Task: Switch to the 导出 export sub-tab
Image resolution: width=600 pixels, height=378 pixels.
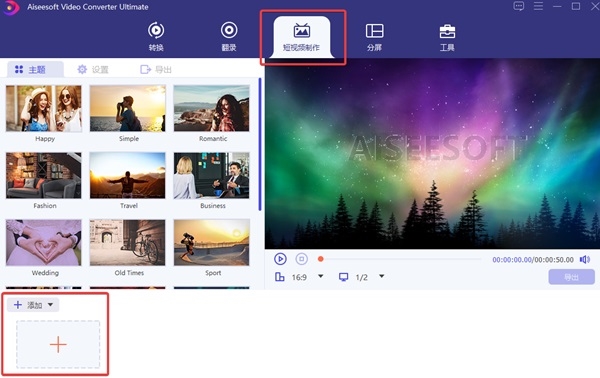Action: coord(156,69)
